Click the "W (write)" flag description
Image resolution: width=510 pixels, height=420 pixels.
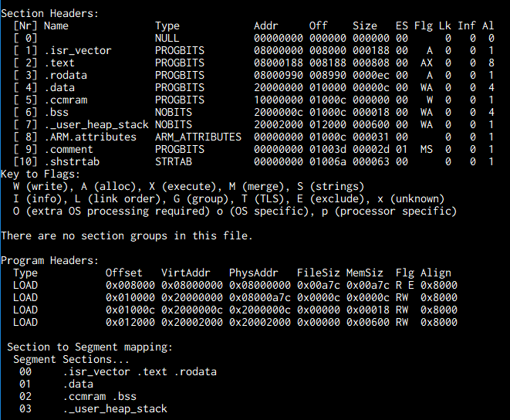(x=41, y=187)
